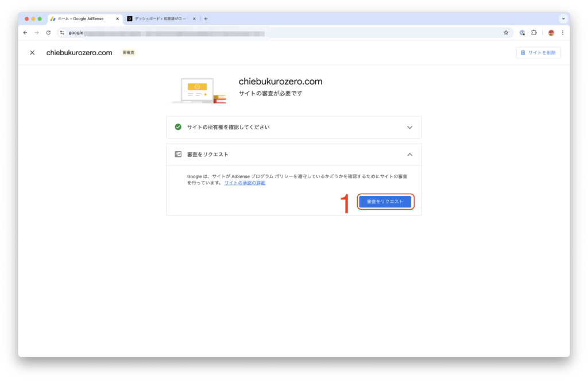Image resolution: width=588 pixels, height=381 pixels.
Task: Expand サイトの所有権を確認してください section chevron
Action: pos(410,127)
